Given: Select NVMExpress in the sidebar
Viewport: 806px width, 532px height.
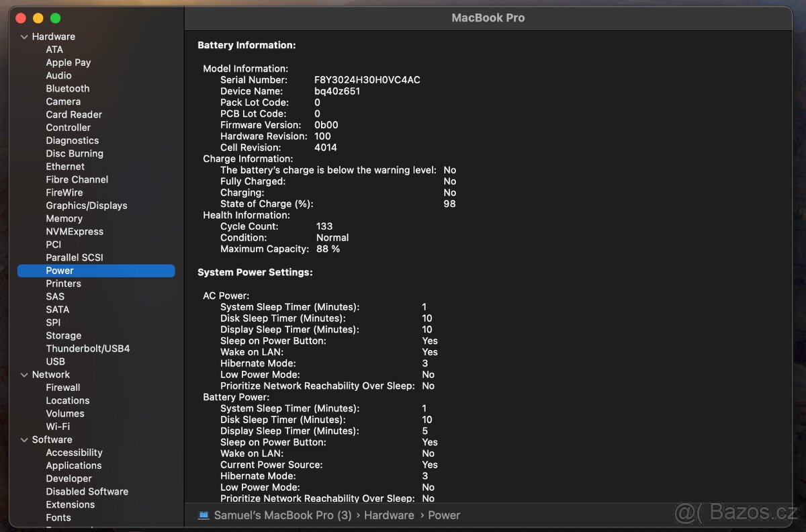Looking at the screenshot, I should [x=75, y=231].
